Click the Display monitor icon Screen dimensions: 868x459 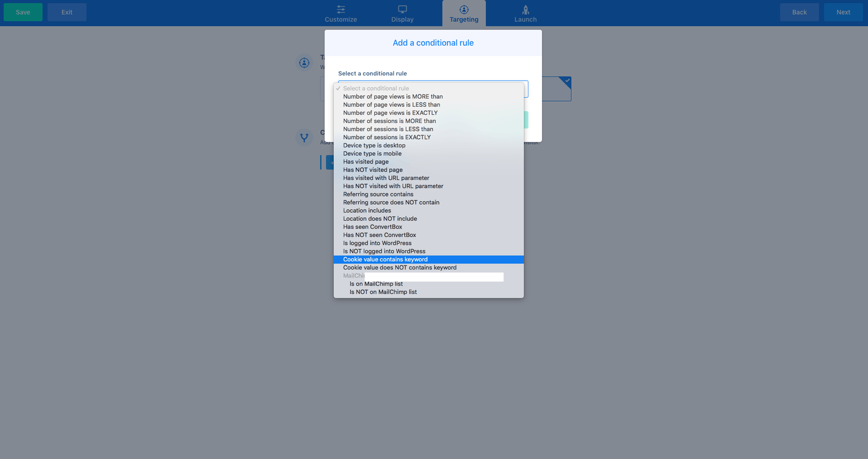click(x=403, y=9)
